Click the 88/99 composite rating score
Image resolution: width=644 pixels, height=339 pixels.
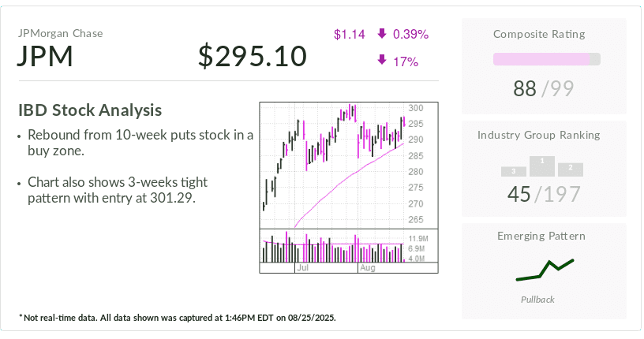point(543,88)
